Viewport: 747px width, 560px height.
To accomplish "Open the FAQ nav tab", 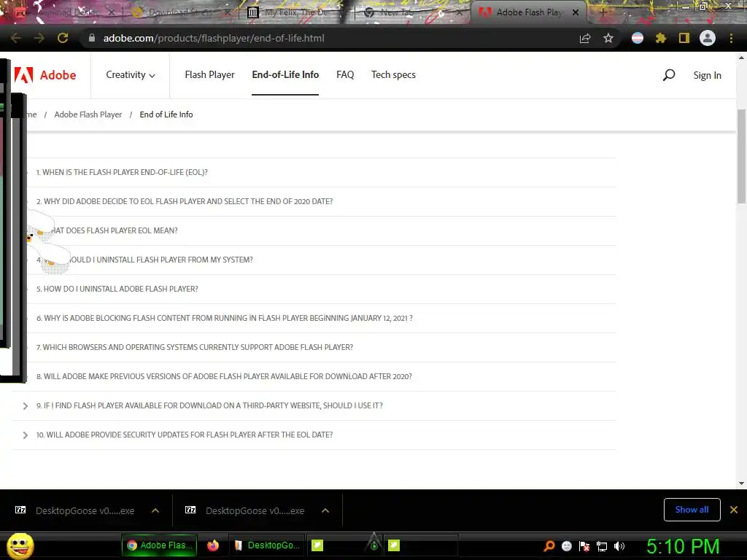I will (345, 75).
